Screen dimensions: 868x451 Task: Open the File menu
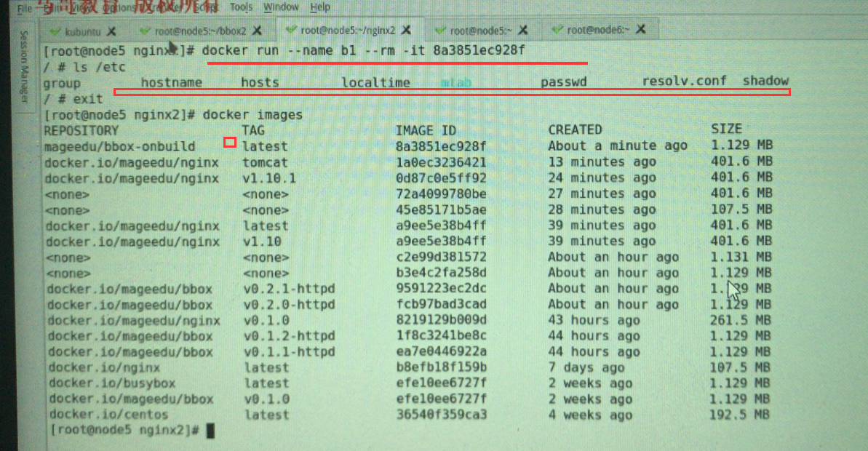click(x=24, y=8)
